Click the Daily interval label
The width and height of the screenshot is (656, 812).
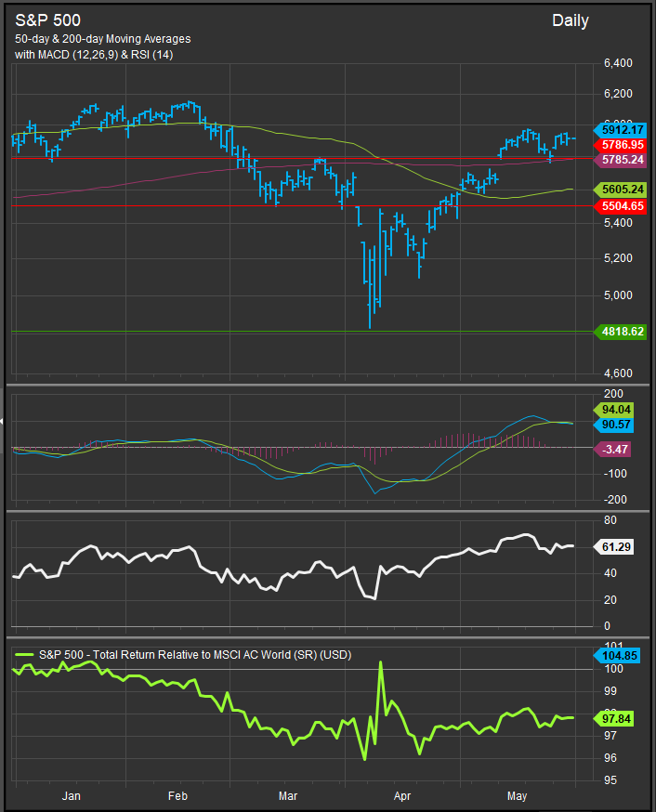click(x=571, y=20)
